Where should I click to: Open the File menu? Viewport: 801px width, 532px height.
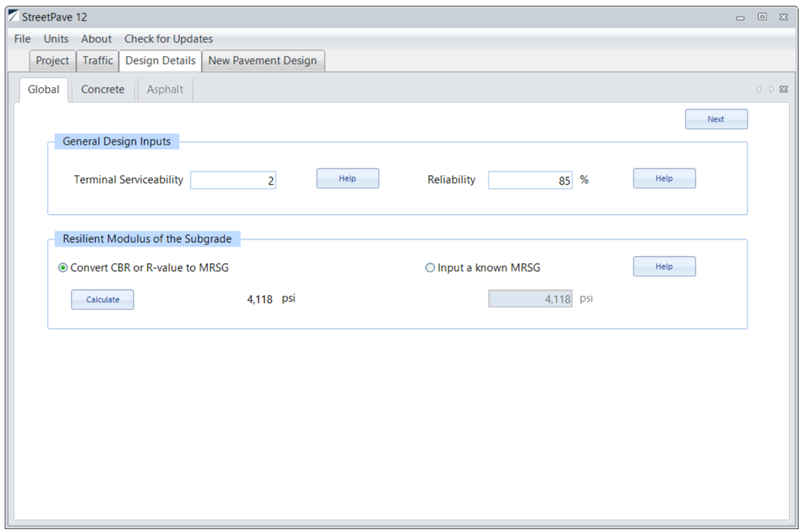(x=22, y=39)
